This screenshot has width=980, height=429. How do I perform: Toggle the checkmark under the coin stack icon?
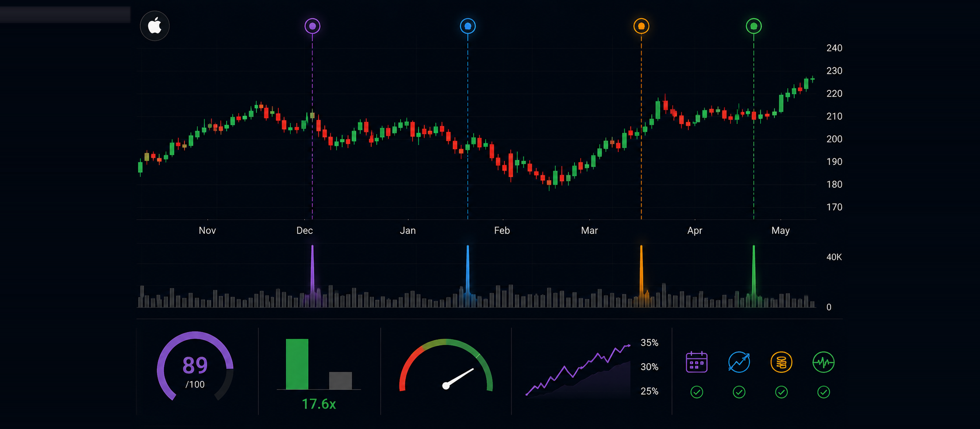[781, 392]
